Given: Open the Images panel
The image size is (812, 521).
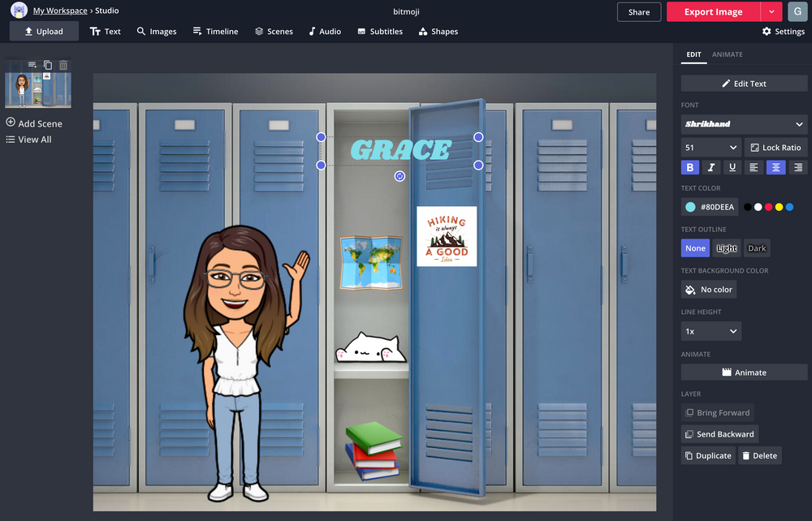Looking at the screenshot, I should [x=156, y=31].
